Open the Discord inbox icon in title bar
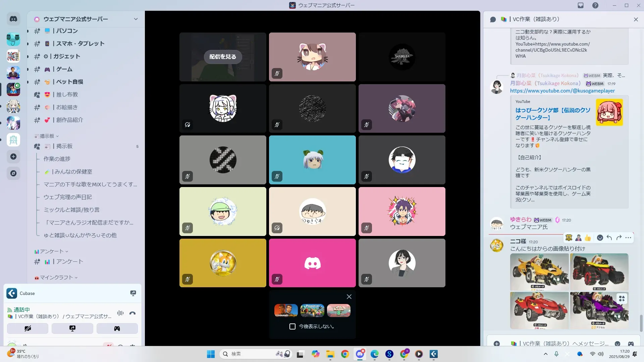Viewport: 644px width, 362px height. 581,5
